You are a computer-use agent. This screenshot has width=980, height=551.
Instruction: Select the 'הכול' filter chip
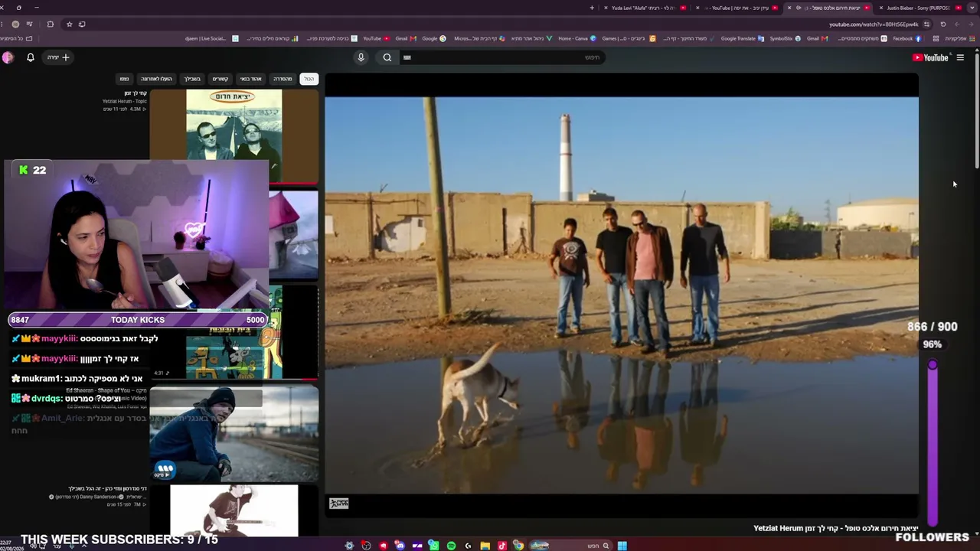[x=309, y=79]
